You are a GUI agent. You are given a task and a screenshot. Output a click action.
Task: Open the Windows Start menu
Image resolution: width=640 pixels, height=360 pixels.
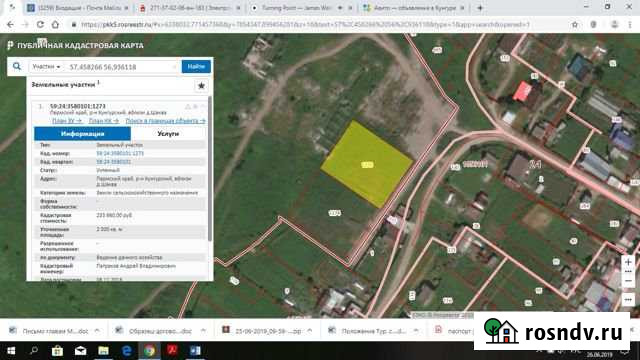tap(11, 351)
